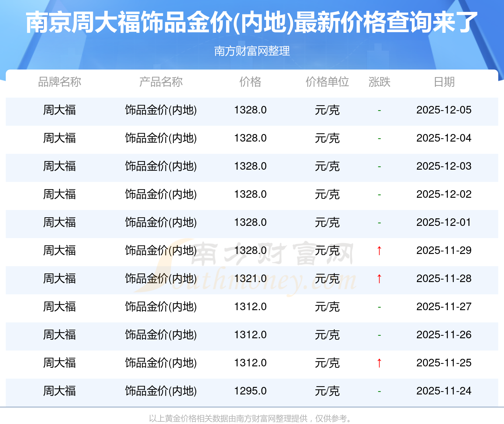Click the red up arrow for 2025-11-28
Screen dimensions: 504x424
(x=379, y=278)
